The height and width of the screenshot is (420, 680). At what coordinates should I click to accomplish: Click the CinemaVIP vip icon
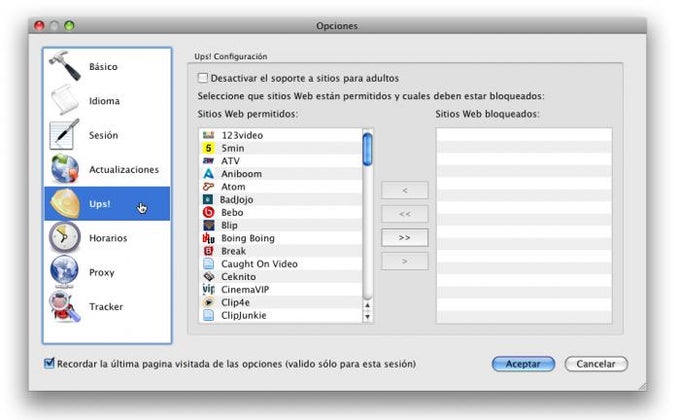(x=209, y=289)
